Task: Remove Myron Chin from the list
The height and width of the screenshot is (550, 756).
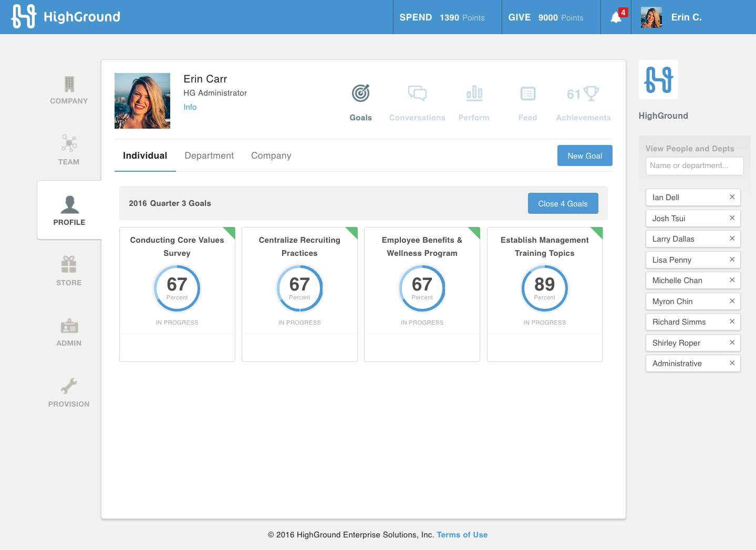Action: pyautogui.click(x=732, y=301)
